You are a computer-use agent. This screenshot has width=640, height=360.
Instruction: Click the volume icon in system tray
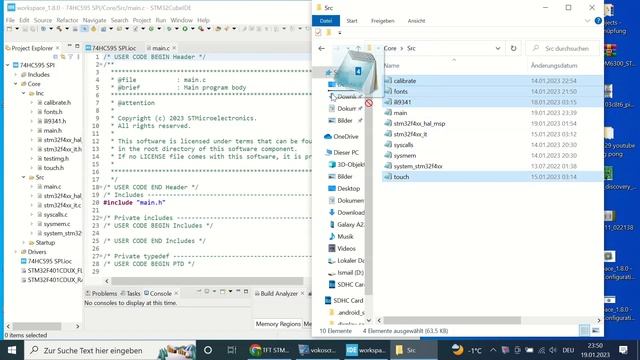click(553, 350)
